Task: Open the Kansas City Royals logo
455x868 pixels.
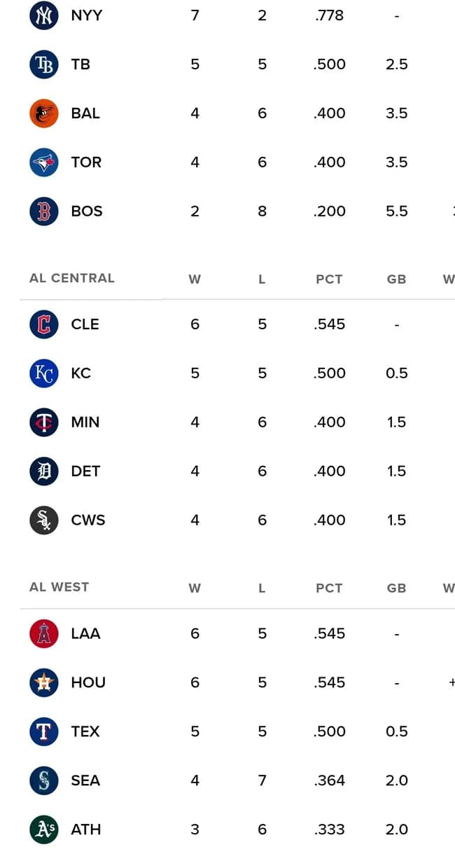Action: [43, 373]
